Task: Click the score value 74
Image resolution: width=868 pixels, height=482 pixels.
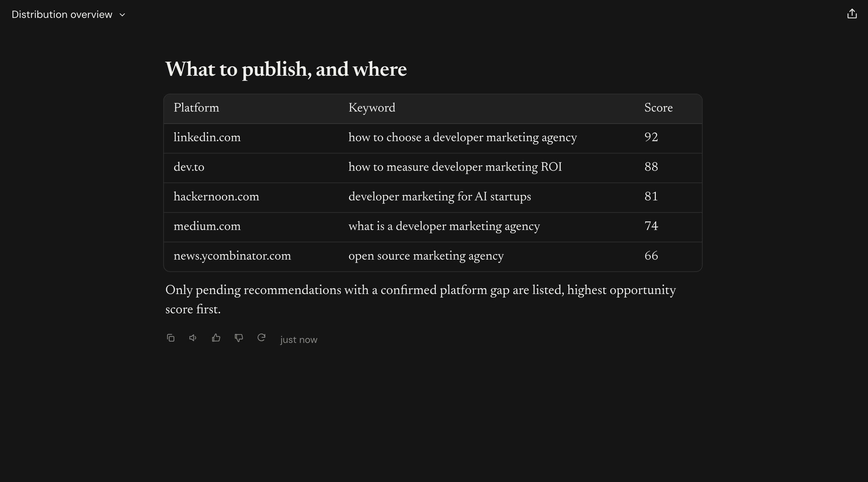Action: pyautogui.click(x=651, y=226)
